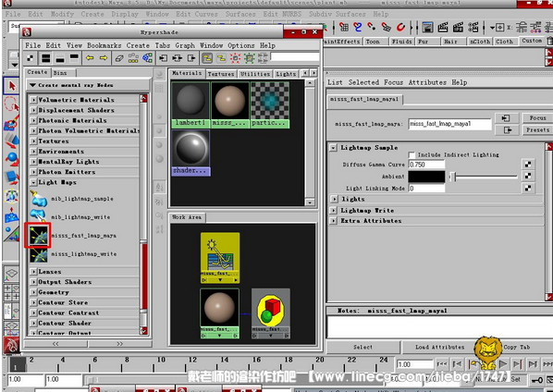Viewport: 553px width, 392px height.
Task: Open the Fluids shelf tab
Action: pos(401,42)
